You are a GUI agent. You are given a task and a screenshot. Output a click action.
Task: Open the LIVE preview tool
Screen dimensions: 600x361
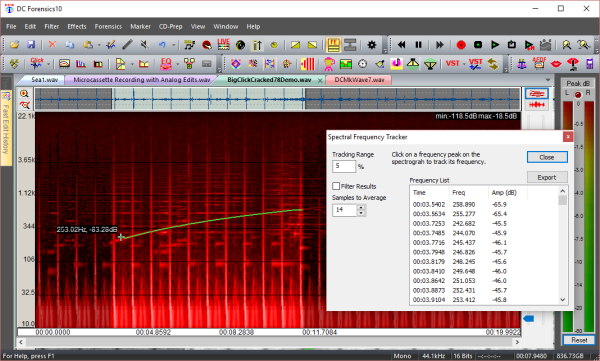point(223,44)
